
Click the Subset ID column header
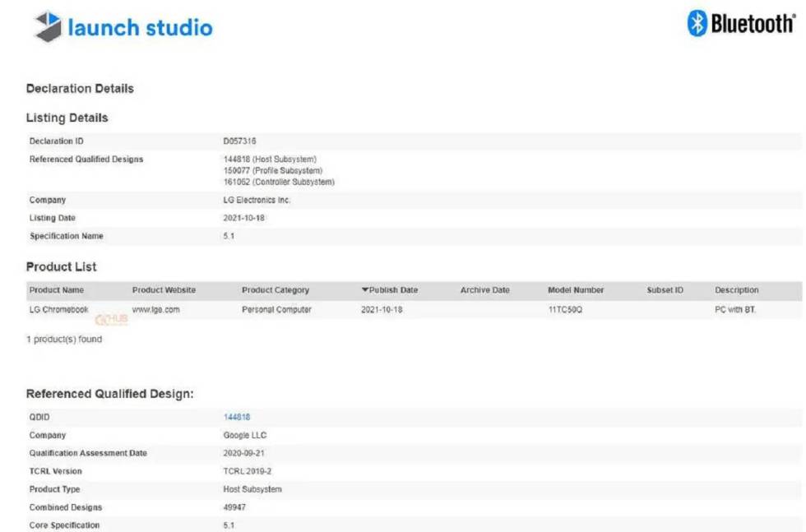pyautogui.click(x=665, y=290)
